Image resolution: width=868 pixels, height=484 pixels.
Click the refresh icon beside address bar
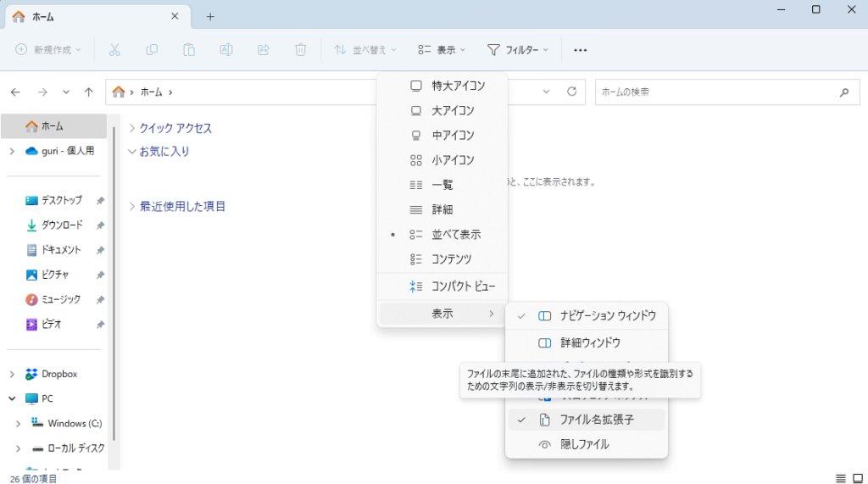[571, 92]
